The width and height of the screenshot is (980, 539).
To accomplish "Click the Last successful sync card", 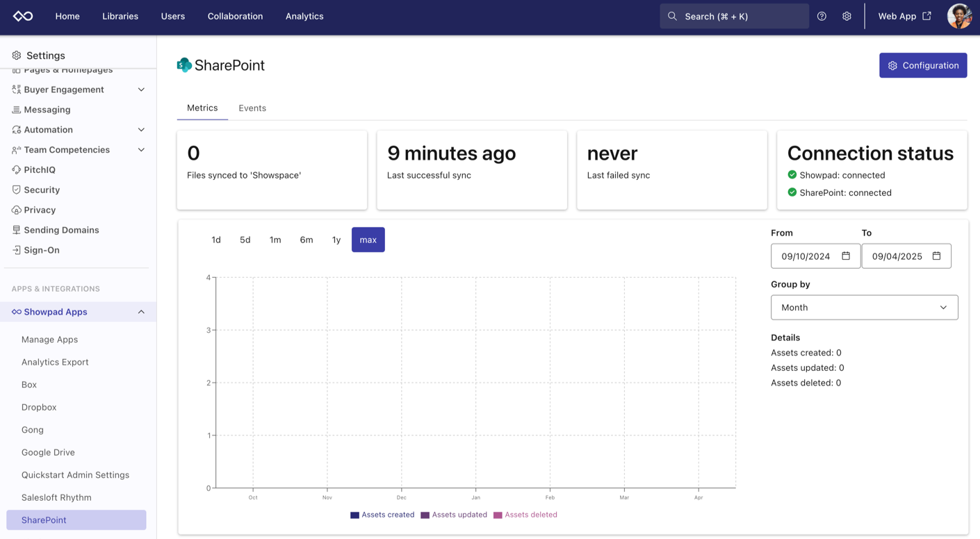I will click(472, 170).
